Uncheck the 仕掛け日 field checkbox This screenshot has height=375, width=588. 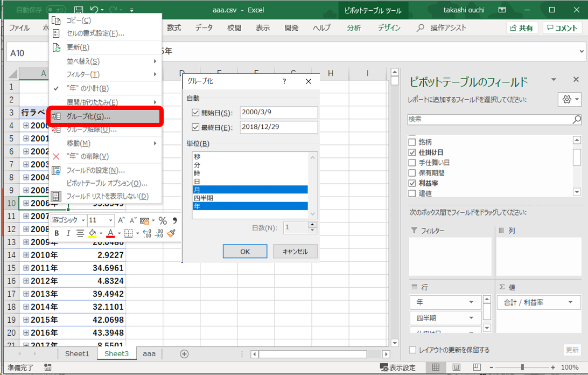tap(412, 152)
